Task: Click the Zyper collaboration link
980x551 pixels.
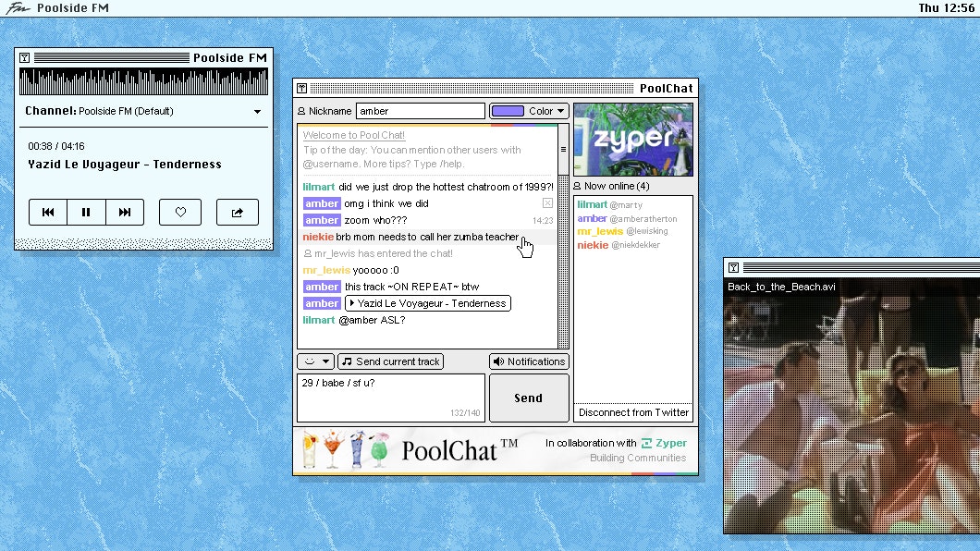Action: point(665,443)
